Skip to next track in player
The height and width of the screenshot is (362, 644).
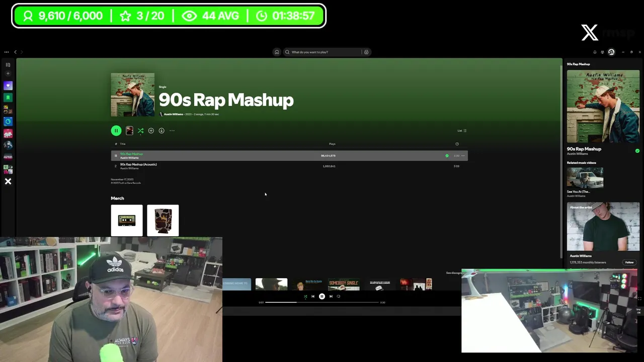point(331,297)
